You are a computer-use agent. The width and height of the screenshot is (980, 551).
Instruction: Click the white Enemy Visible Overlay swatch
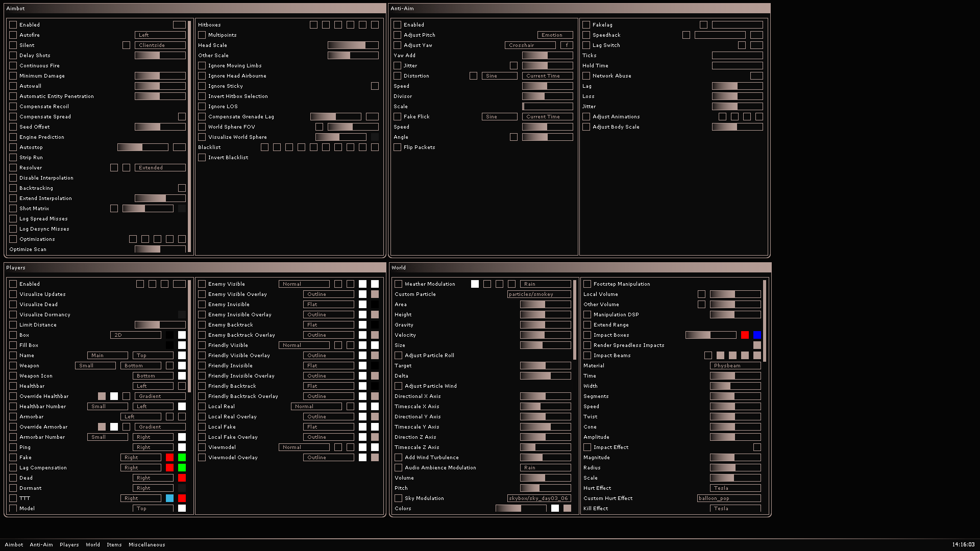coord(362,294)
